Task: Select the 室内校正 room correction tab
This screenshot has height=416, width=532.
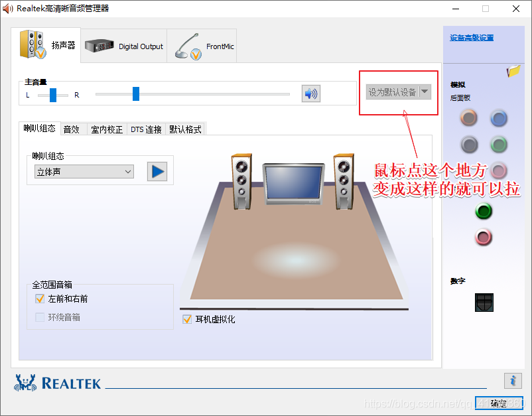Action: coord(107,129)
